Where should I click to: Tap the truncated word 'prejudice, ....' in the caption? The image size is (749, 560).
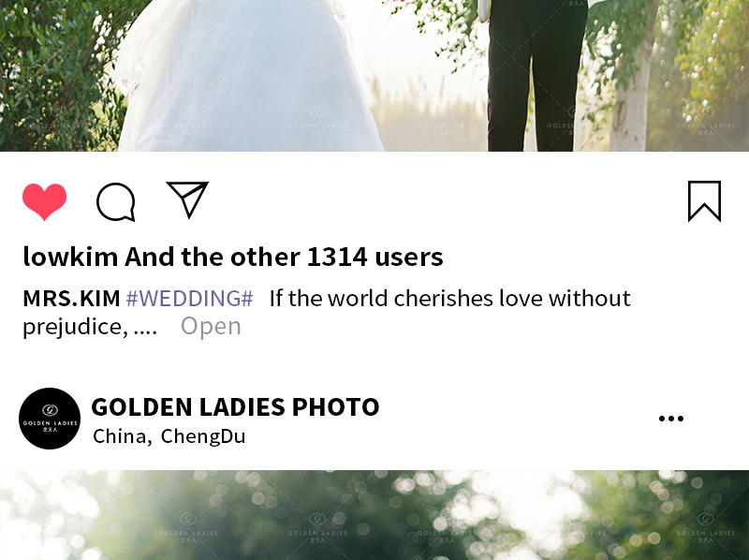(90, 328)
